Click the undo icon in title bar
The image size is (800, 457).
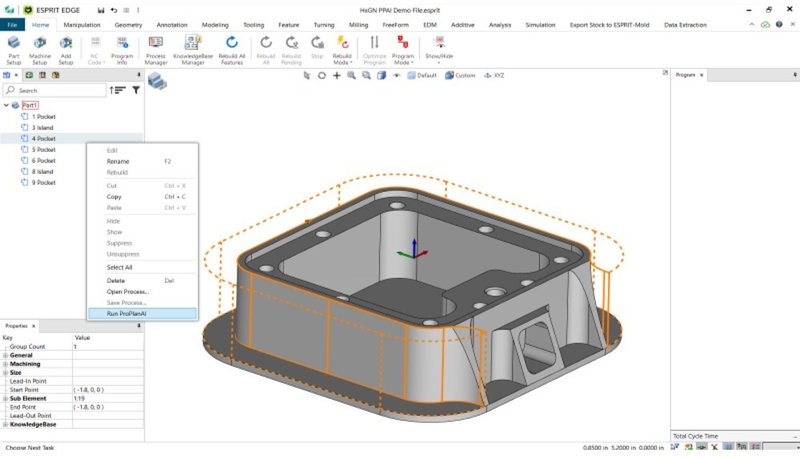pos(114,10)
